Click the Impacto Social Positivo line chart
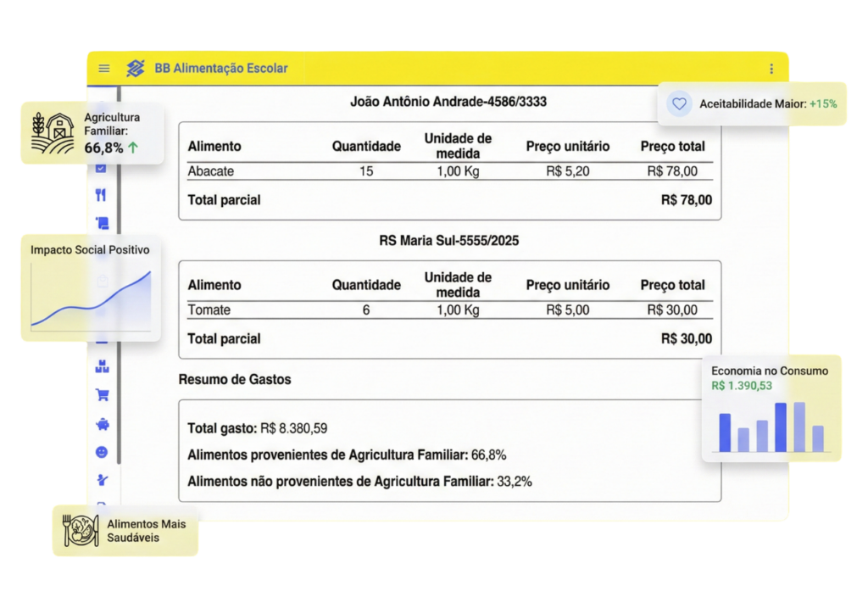This screenshot has width=868, height=597. click(x=91, y=298)
